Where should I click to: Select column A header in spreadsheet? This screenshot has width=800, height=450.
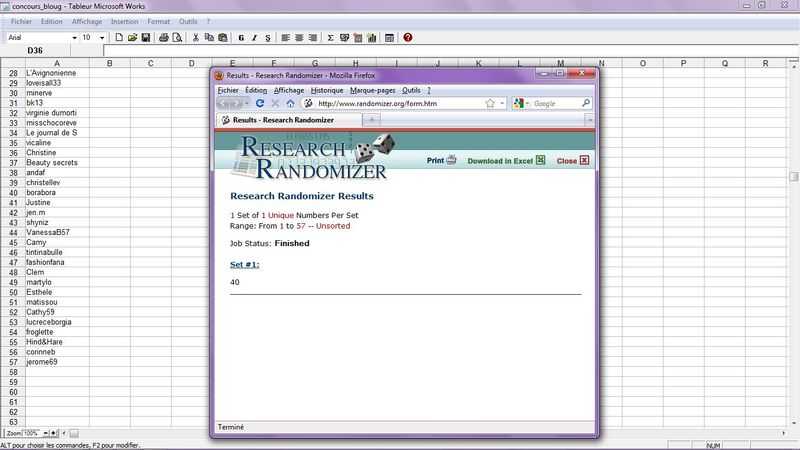[x=57, y=63]
